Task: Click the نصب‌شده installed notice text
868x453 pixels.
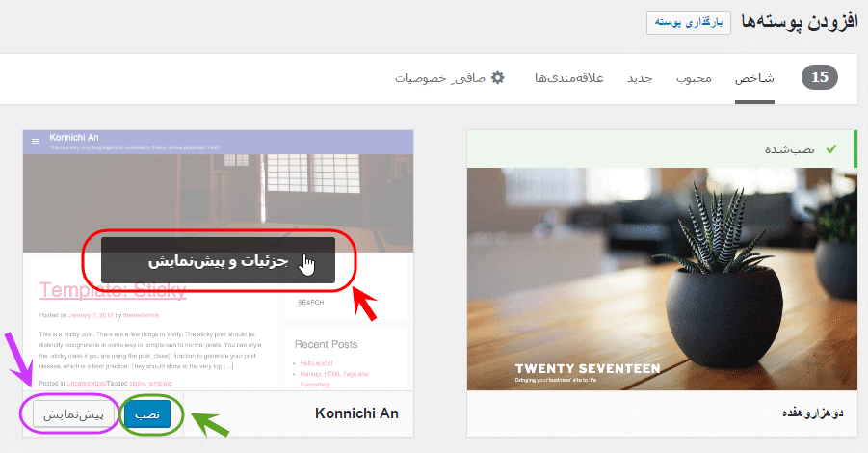Action: pos(789,149)
